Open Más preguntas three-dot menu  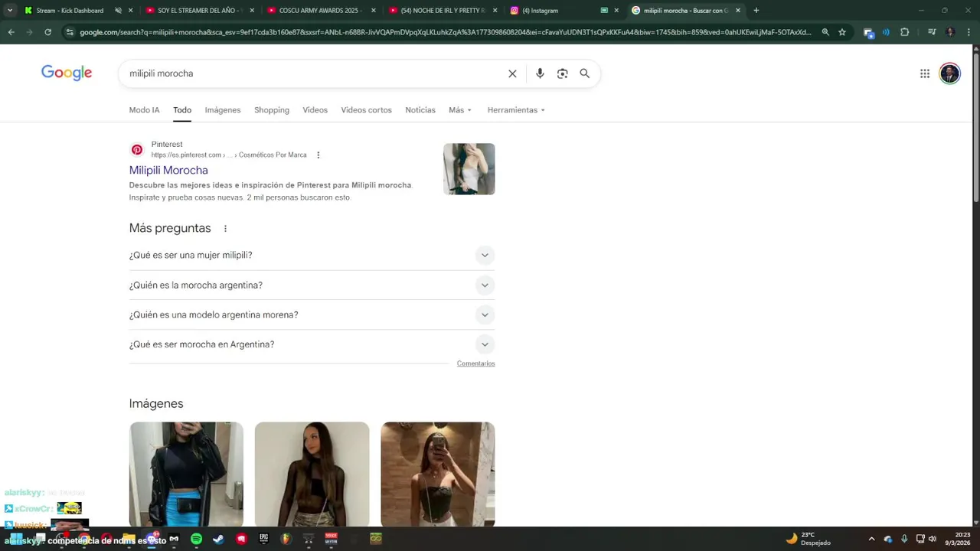pos(225,229)
